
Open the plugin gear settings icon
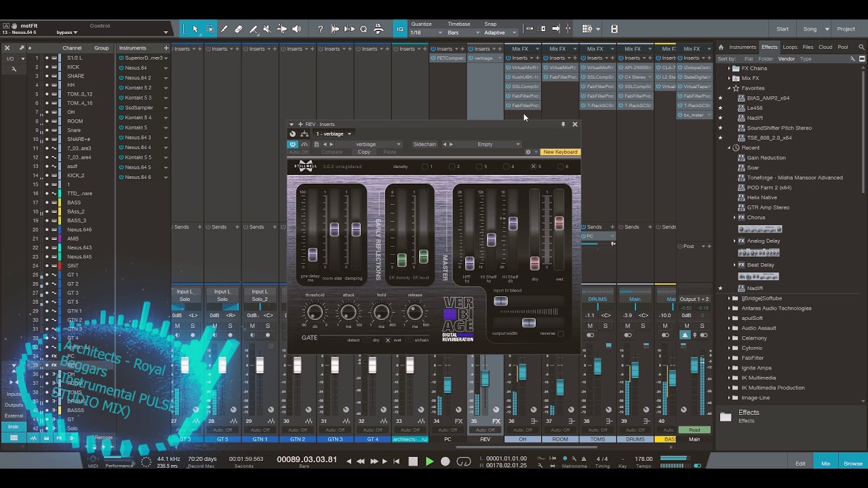528,152
